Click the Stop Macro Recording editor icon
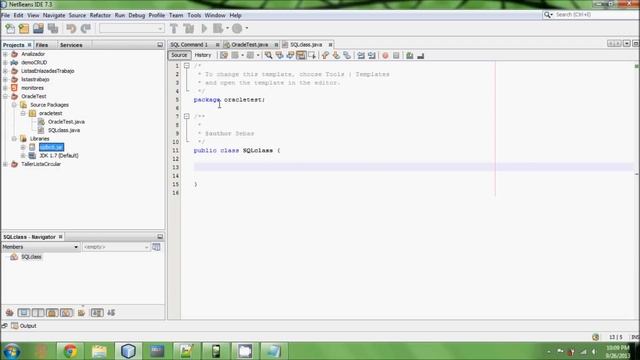 [396, 55]
